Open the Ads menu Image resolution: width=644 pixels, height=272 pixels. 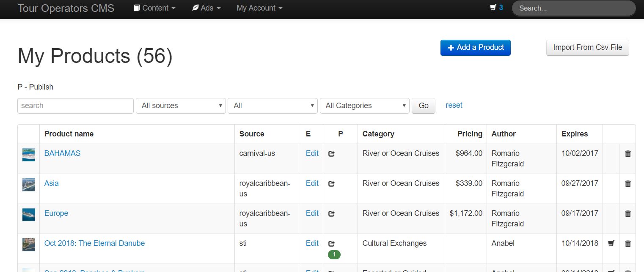click(x=206, y=8)
